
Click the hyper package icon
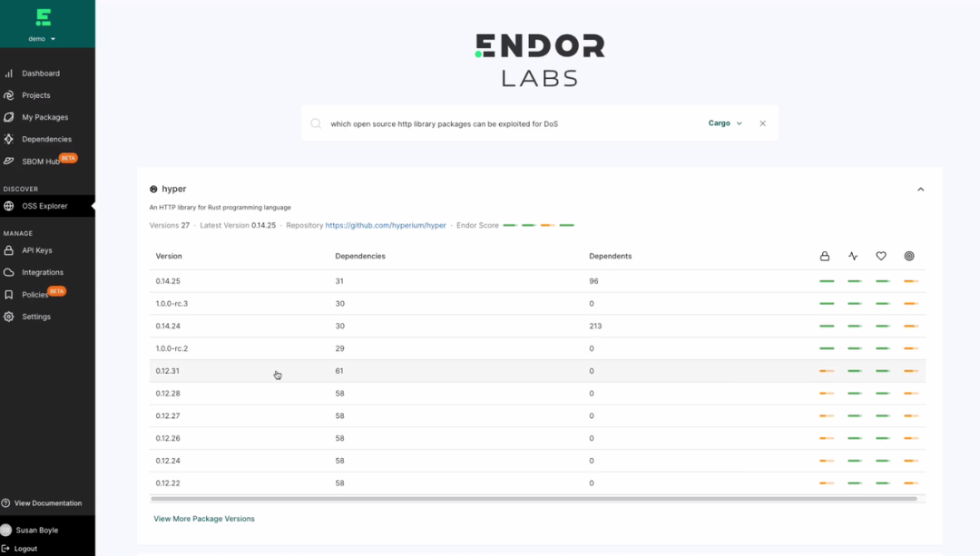point(153,189)
